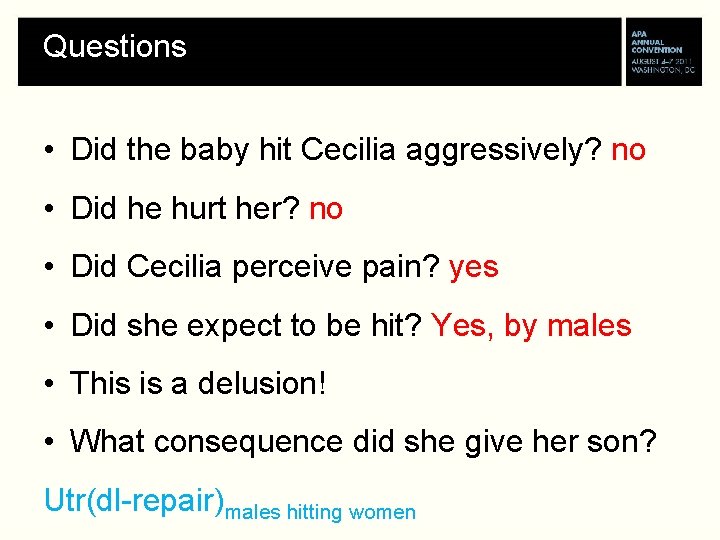Click the "males hitting women" subscript text
The image size is (720, 540).
[x=321, y=513]
